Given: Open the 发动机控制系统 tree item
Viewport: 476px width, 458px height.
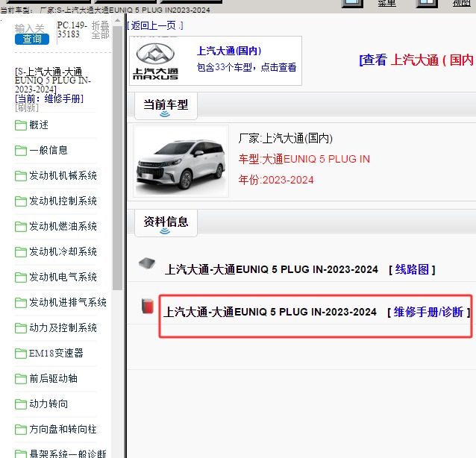Looking at the screenshot, I should pyautogui.click(x=63, y=201).
